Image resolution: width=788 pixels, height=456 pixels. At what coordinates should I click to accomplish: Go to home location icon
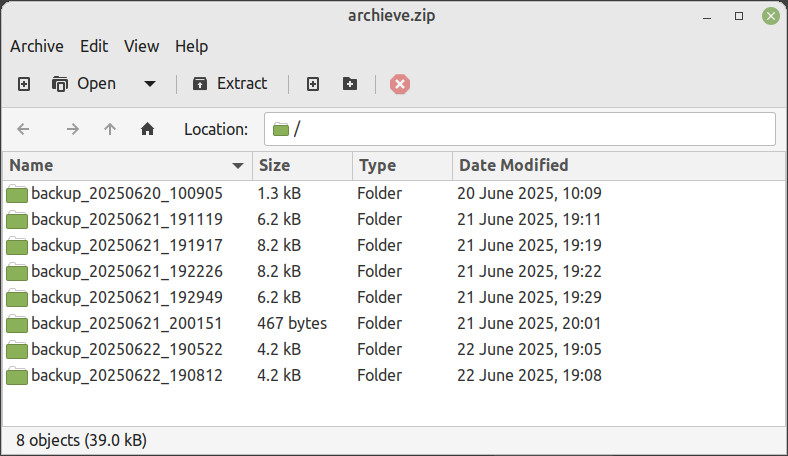coord(148,129)
